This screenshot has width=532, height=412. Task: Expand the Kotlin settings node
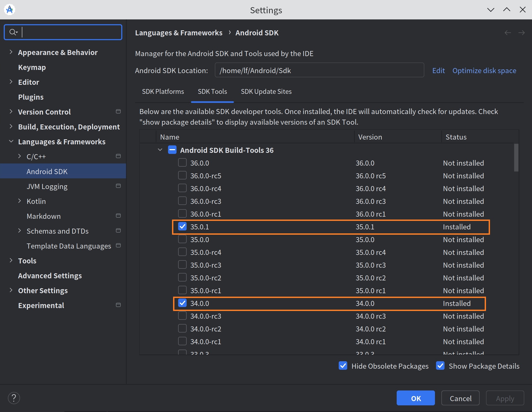point(19,201)
